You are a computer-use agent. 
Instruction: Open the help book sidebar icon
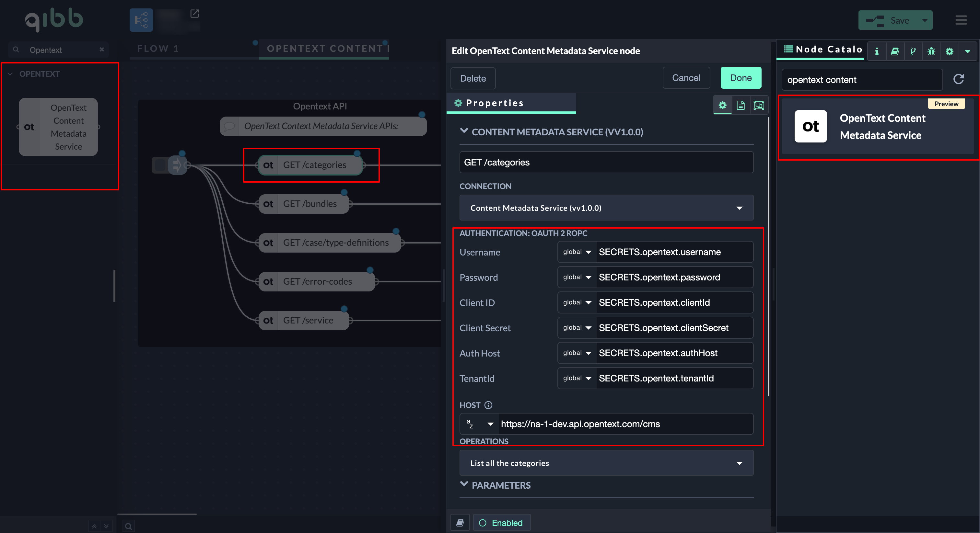(x=895, y=51)
